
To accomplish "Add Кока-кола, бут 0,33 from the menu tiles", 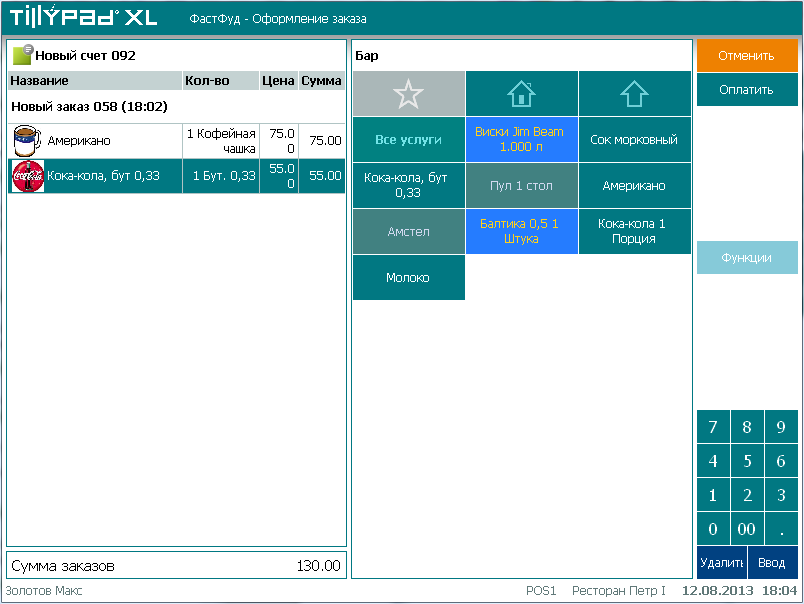I will coord(409,185).
